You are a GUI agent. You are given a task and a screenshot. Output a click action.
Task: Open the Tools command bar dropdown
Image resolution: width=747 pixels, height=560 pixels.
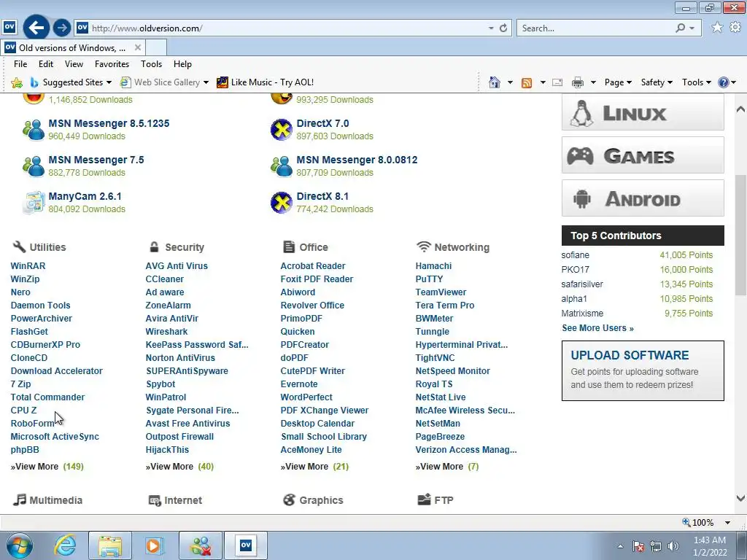(696, 82)
